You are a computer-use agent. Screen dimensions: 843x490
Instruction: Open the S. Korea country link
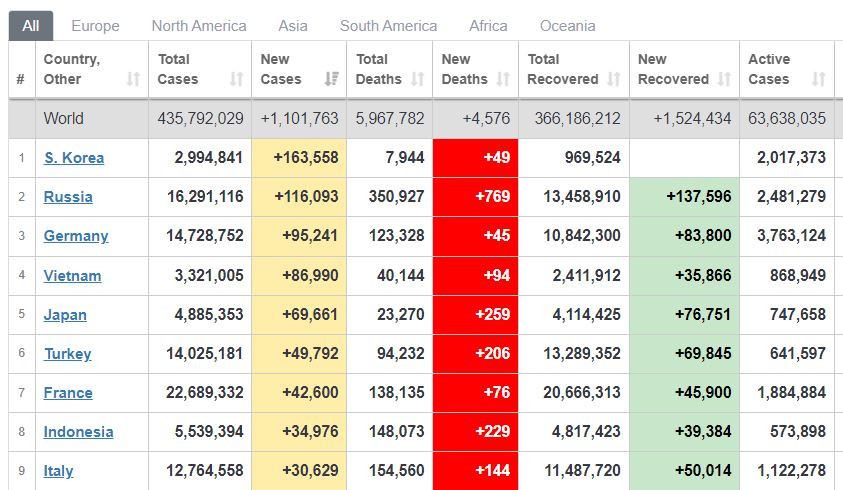[x=74, y=158]
